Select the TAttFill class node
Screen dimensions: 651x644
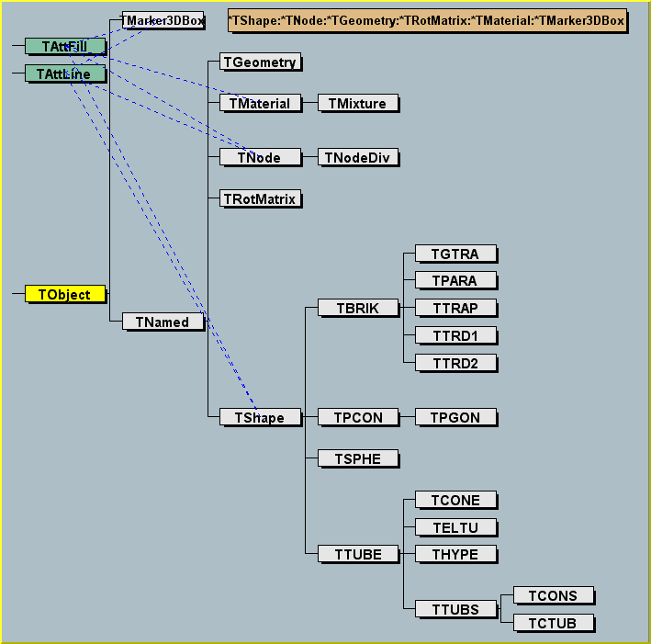click(64, 46)
